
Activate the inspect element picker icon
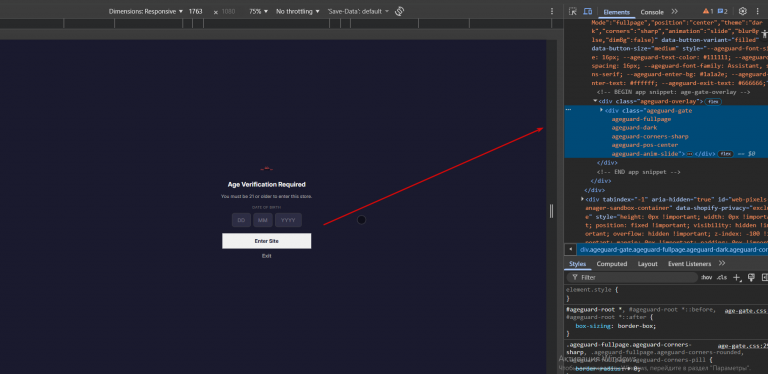pyautogui.click(x=573, y=11)
